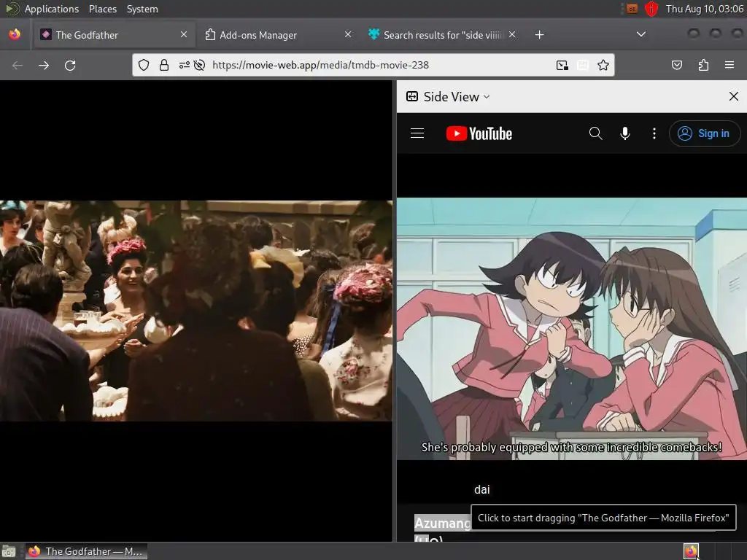Click the 'dai' text below the video
The width and height of the screenshot is (747, 560).
pos(481,489)
